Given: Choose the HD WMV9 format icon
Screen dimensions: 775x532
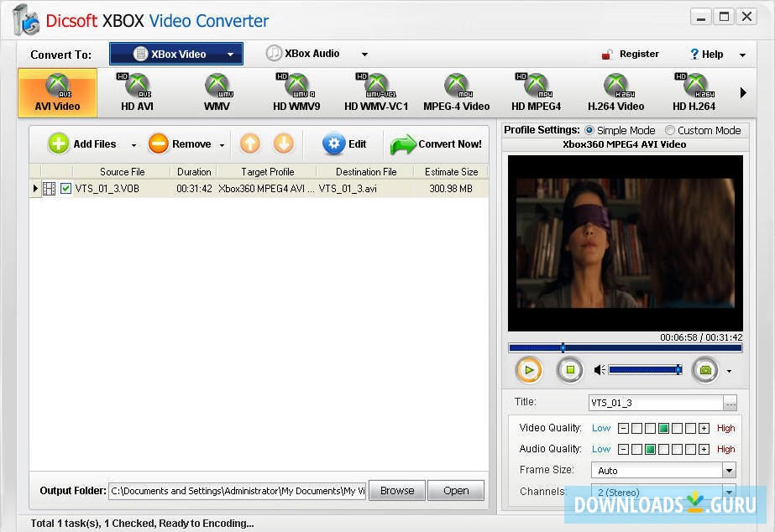Looking at the screenshot, I should 296,91.
